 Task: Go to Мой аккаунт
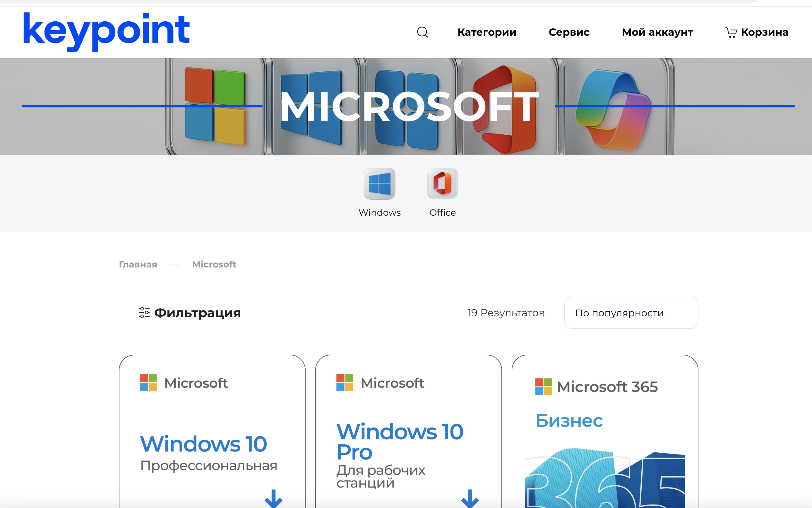657,32
